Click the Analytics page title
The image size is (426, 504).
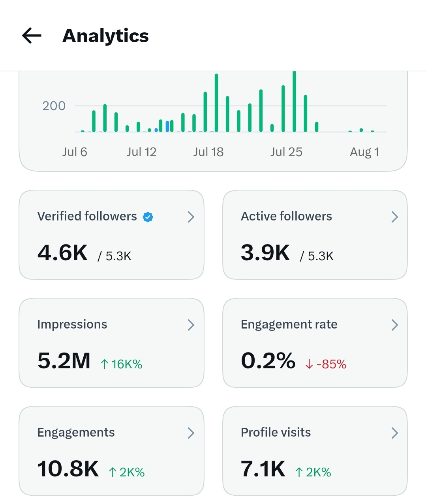[x=105, y=35]
